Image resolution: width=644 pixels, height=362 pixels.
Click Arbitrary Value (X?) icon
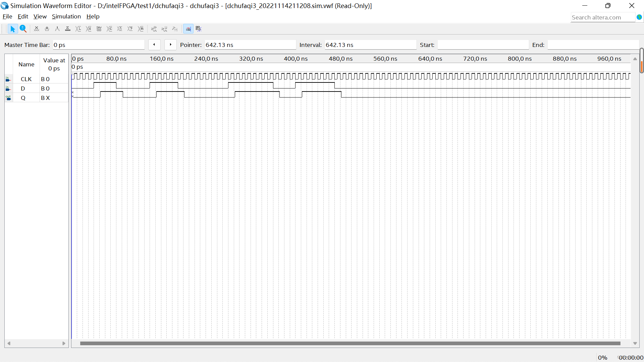130,29
